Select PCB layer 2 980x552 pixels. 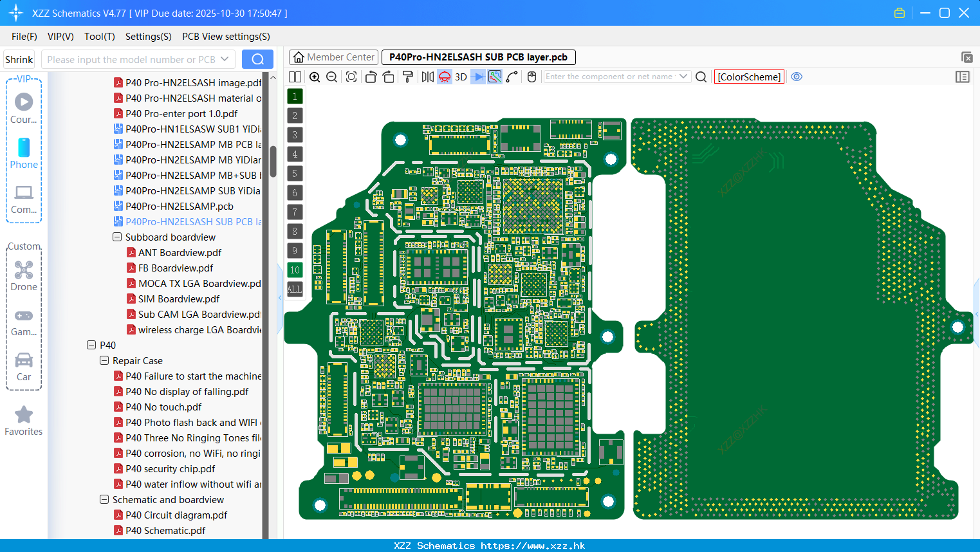tap(295, 116)
